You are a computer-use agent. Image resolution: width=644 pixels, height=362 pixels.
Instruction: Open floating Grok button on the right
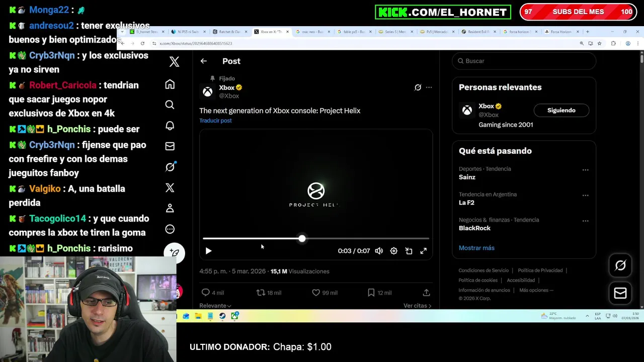(620, 265)
